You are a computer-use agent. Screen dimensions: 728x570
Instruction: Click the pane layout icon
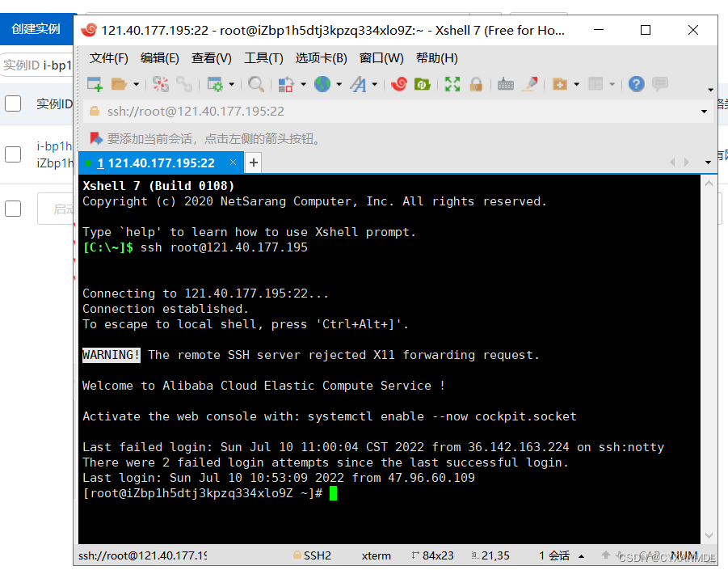pyautogui.click(x=595, y=85)
